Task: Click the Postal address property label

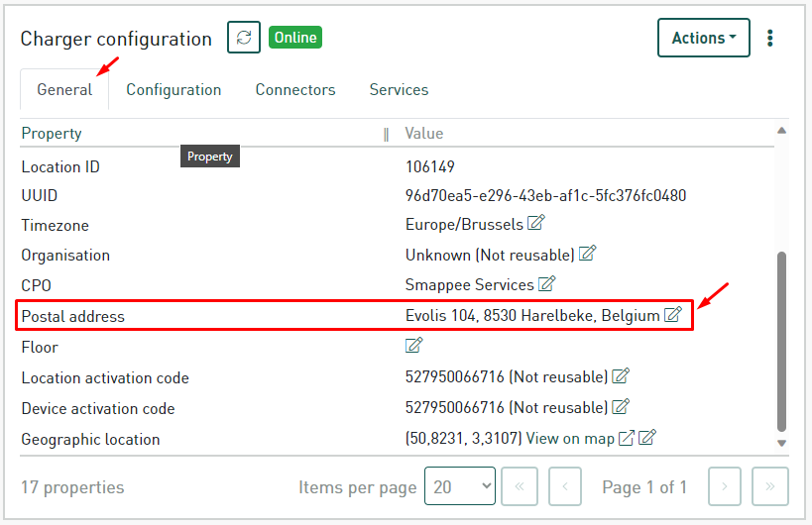Action: pos(73,317)
